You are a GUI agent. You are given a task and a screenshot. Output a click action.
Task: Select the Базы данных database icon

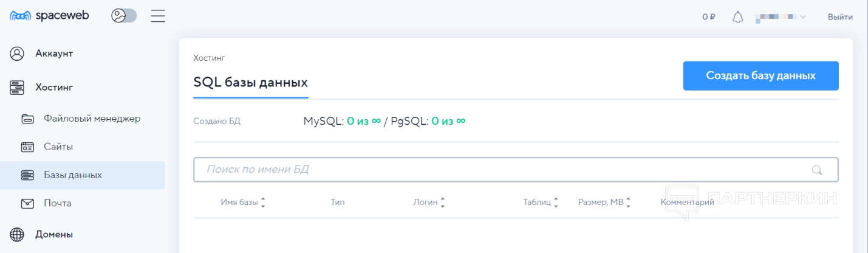pyautogui.click(x=28, y=175)
